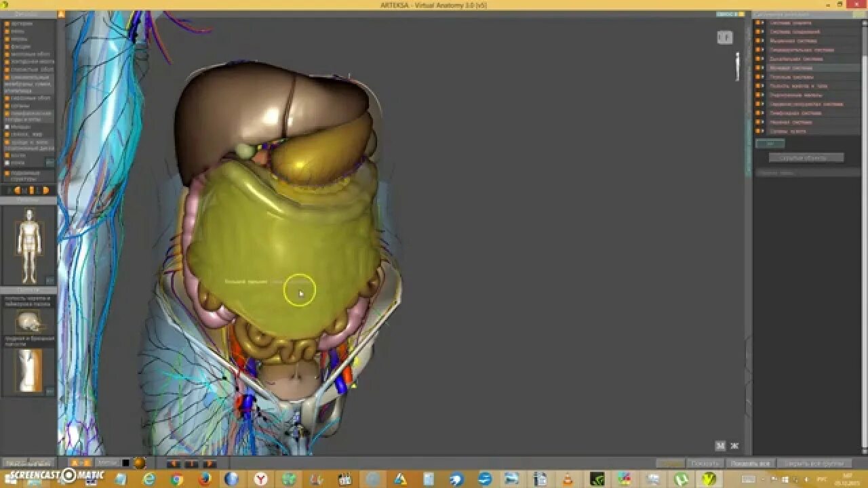This screenshot has width=868, height=488.
Task: Click small button under leg thumbnail
Action: [x=50, y=391]
